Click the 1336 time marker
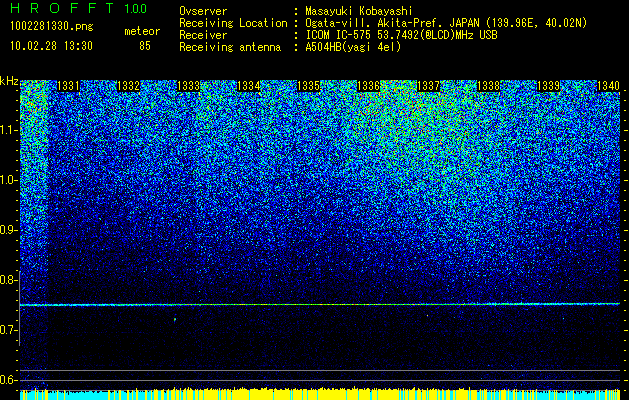 [368, 86]
